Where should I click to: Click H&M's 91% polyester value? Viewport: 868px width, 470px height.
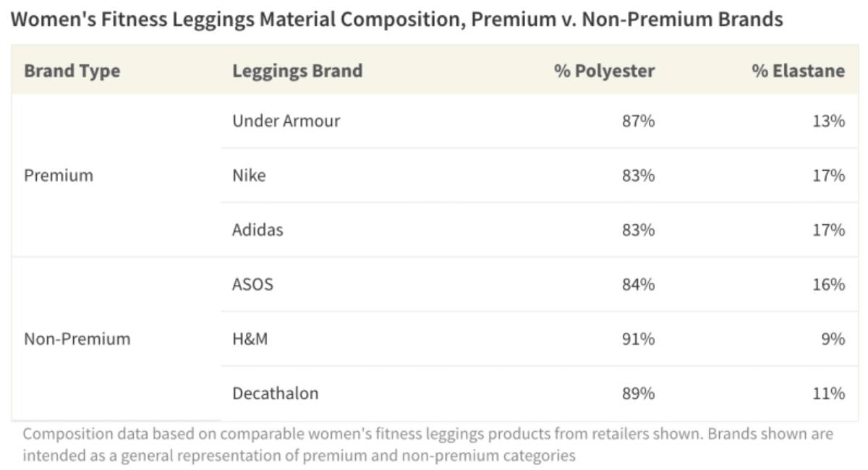(638, 338)
